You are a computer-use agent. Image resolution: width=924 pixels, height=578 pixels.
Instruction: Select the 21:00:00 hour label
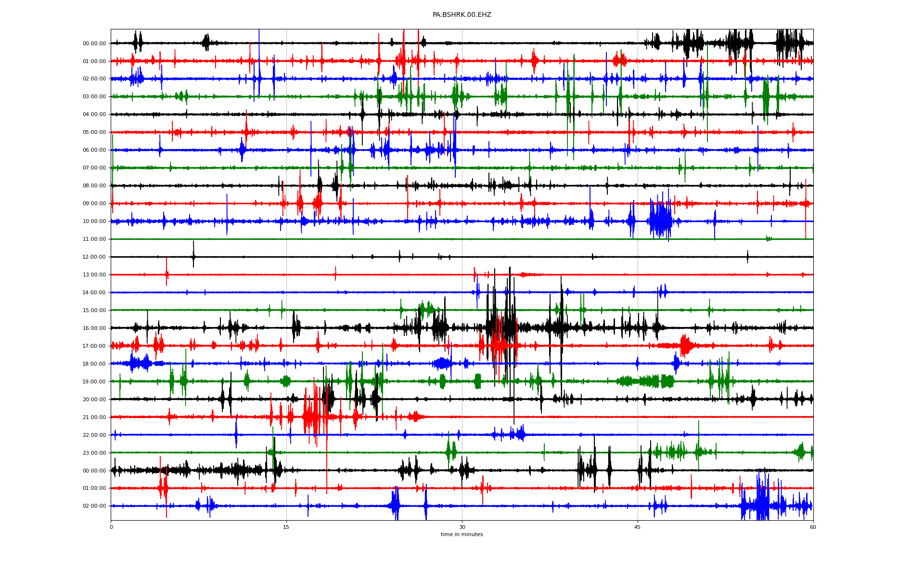tap(94, 418)
